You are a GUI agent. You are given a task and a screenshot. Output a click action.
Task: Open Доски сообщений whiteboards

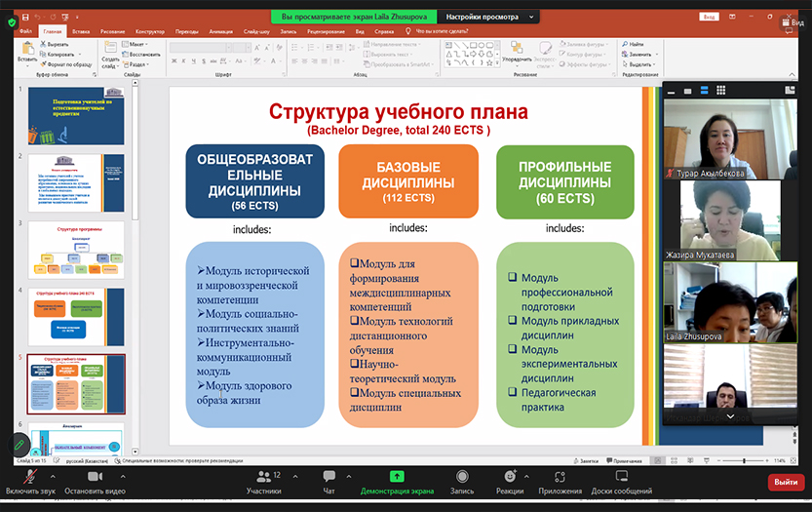pyautogui.click(x=621, y=477)
